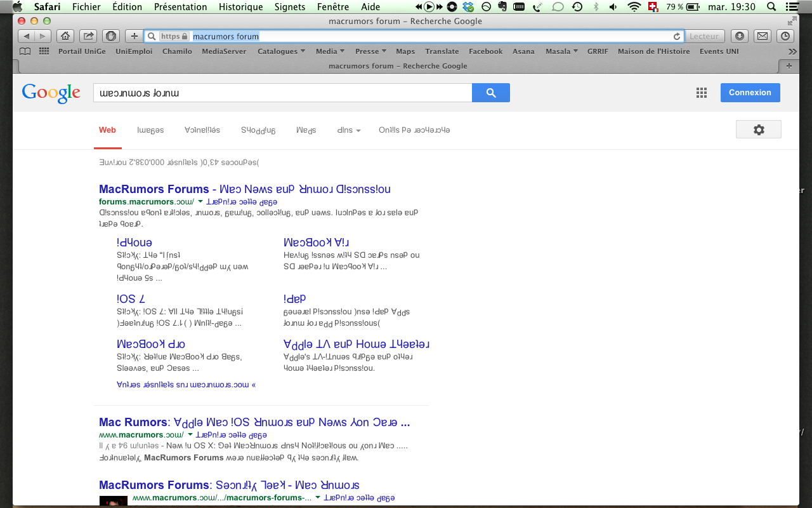Select the Web search tab
812x508 pixels.
(107, 130)
